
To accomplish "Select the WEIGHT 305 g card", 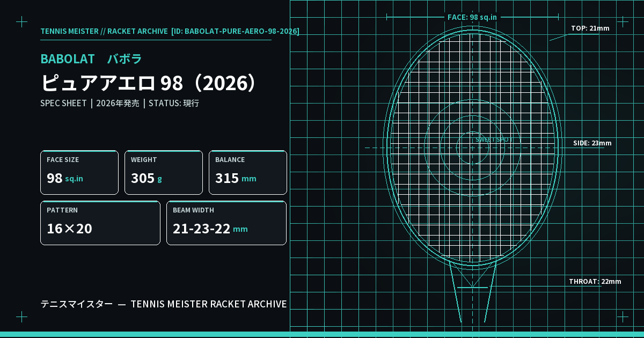I will [164, 173].
